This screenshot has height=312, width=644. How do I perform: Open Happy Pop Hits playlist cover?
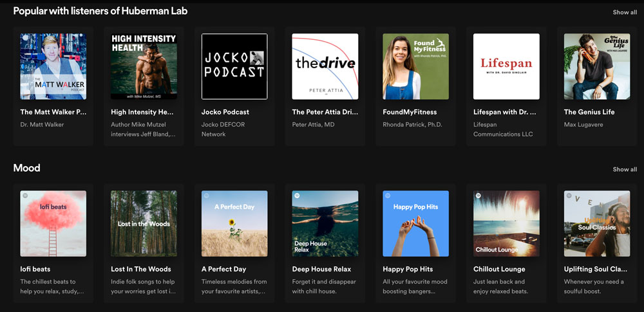pyautogui.click(x=415, y=224)
